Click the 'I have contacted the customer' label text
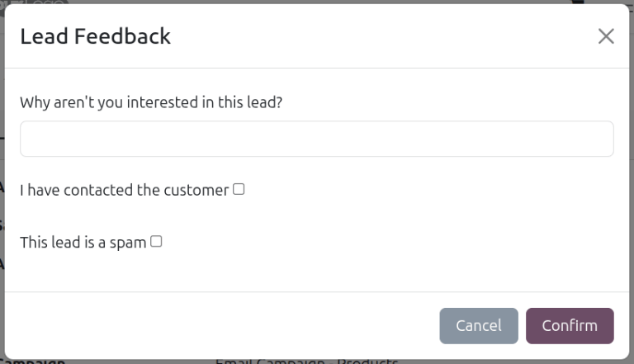Image resolution: width=634 pixels, height=364 pixels. pos(125,190)
